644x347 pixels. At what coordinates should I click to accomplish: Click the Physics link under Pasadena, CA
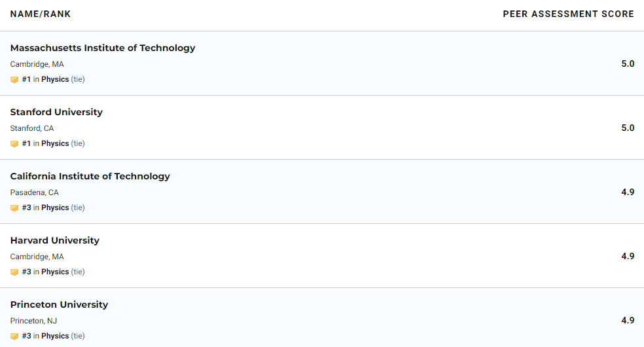(x=55, y=208)
